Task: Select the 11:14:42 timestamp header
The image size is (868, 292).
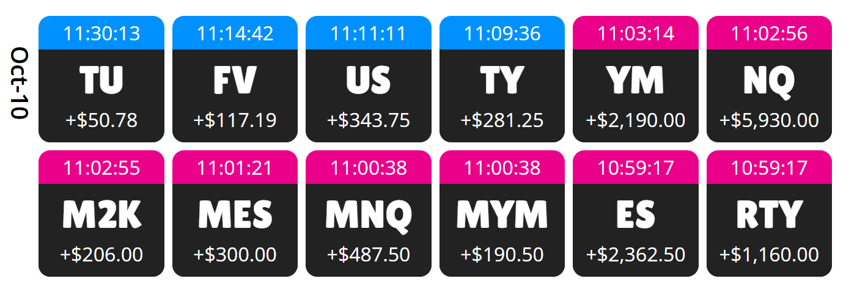Action: coord(235,34)
